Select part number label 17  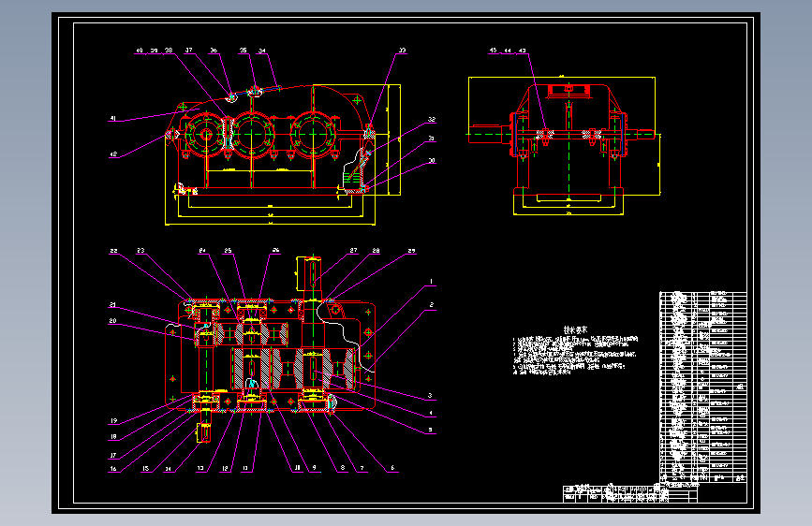click(113, 456)
